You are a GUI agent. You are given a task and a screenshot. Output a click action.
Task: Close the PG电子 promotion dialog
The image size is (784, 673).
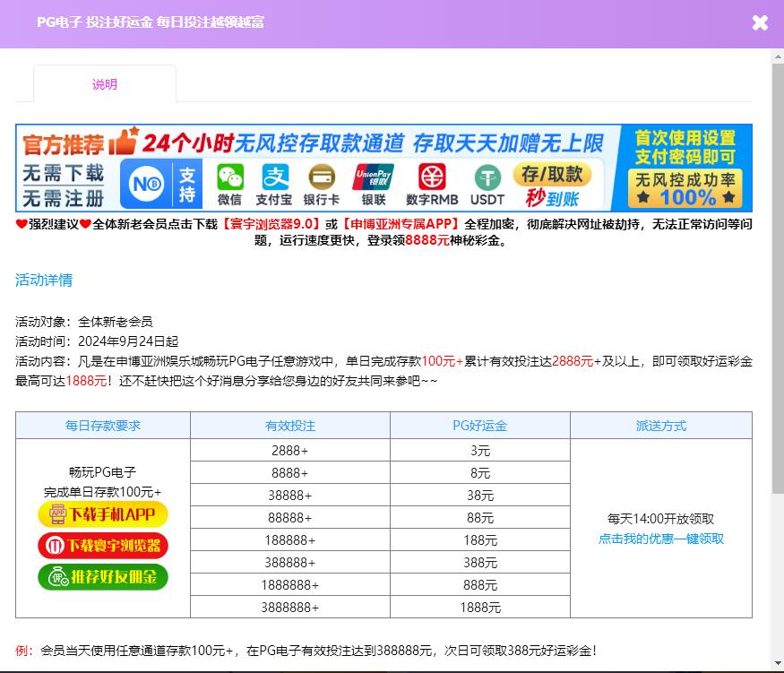click(760, 23)
